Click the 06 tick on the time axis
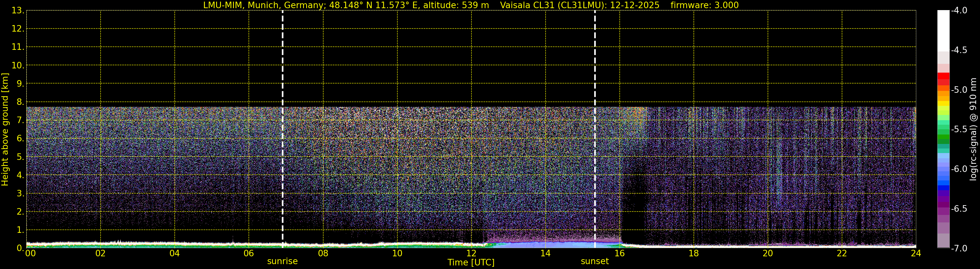This screenshot has height=269, width=980. coord(248,254)
